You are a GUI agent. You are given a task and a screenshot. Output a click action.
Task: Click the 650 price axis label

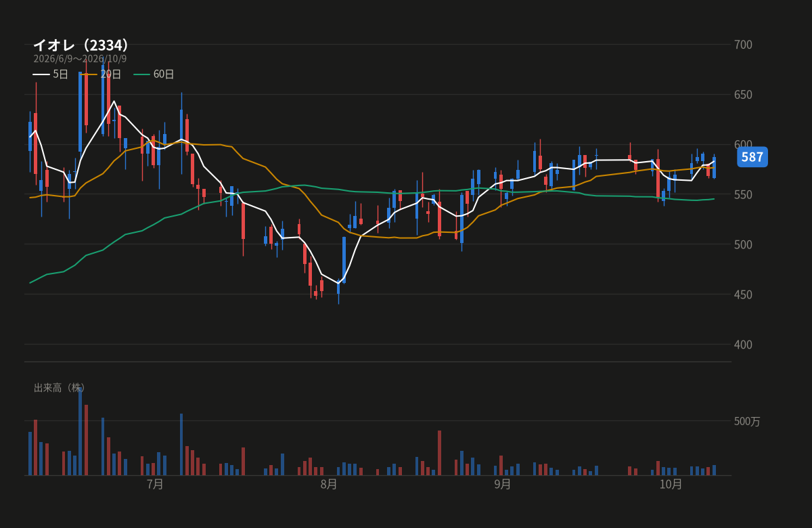click(743, 95)
